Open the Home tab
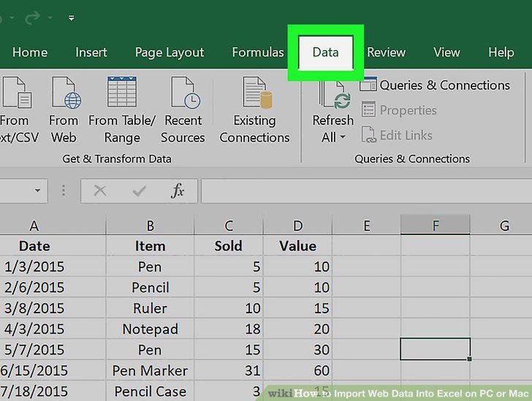This screenshot has height=401, width=532. (x=30, y=53)
